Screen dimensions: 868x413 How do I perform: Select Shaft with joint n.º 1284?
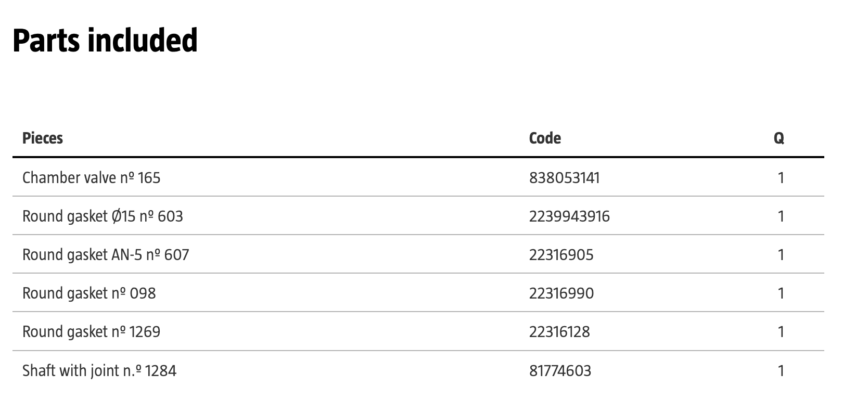99,371
